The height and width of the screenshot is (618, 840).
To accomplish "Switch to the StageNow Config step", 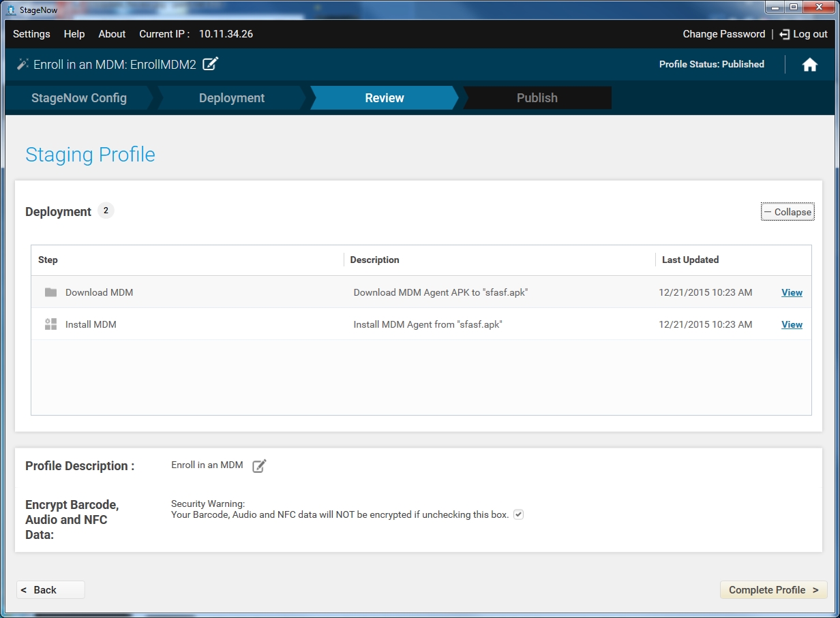I will coord(79,98).
